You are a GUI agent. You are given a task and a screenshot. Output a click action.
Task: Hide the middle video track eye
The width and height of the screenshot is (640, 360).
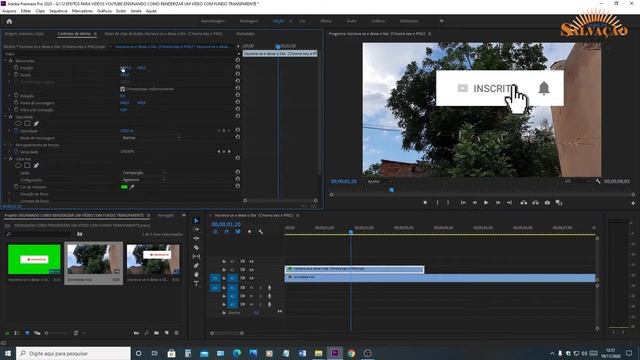(251, 269)
